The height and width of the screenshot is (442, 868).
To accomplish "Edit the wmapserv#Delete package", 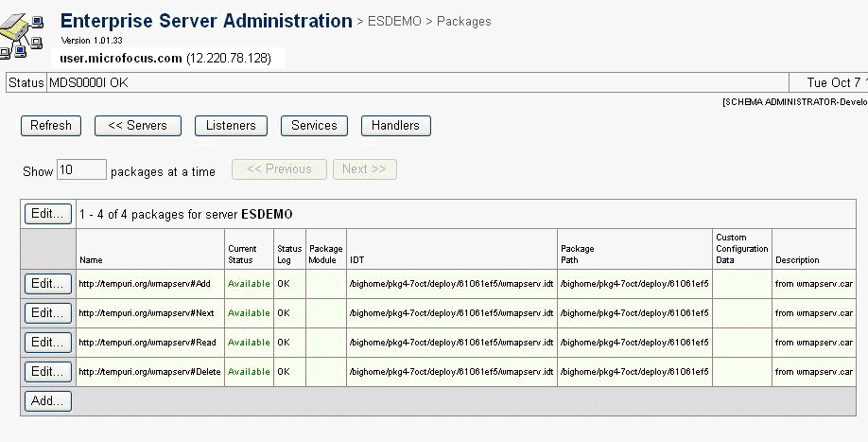I will 47,371.
